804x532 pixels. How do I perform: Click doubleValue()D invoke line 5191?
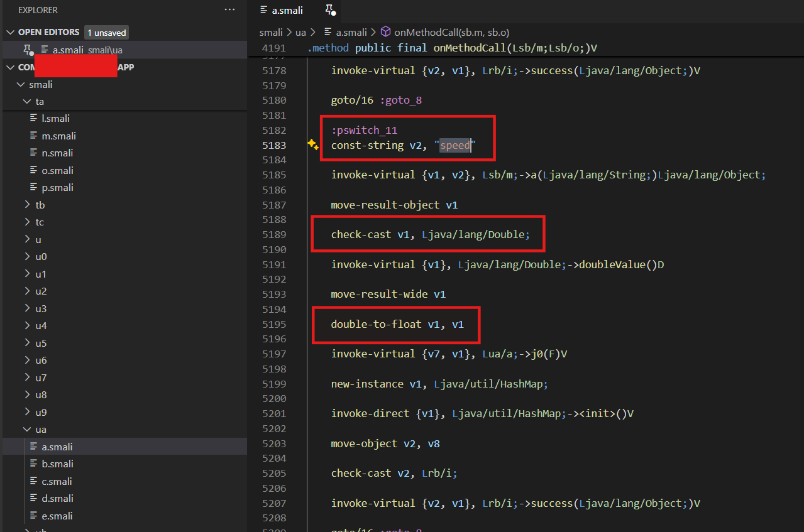click(498, 264)
